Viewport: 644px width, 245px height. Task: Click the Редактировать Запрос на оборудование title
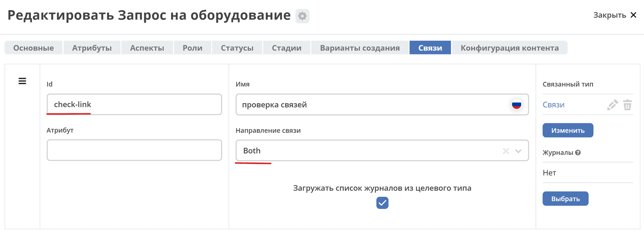tap(149, 16)
